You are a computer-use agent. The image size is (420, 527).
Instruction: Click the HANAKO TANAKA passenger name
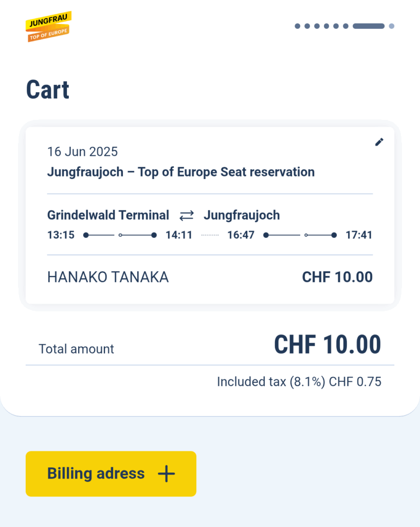coord(108,277)
